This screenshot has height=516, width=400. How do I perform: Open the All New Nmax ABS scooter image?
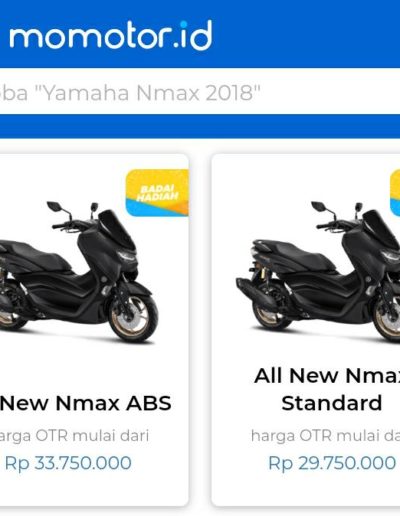click(x=79, y=272)
